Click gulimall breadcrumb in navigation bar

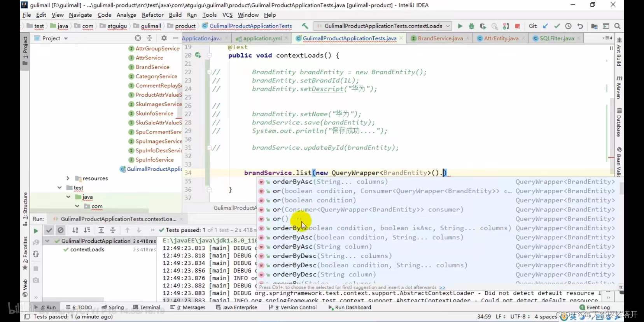click(x=151, y=26)
